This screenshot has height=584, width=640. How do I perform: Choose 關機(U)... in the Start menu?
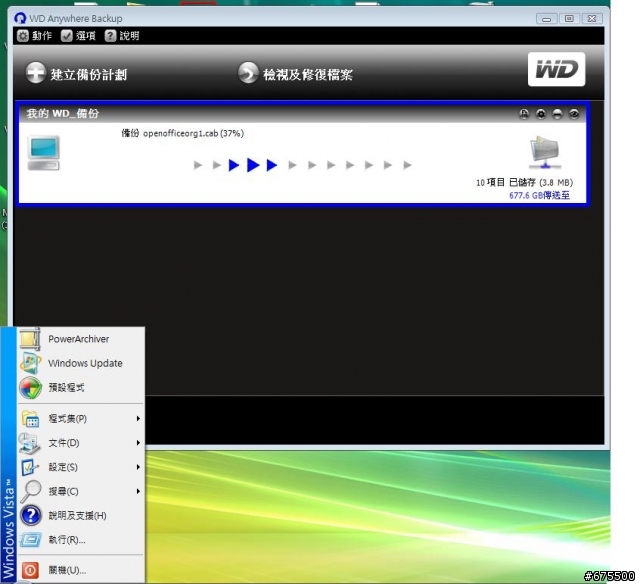pyautogui.click(x=81, y=570)
